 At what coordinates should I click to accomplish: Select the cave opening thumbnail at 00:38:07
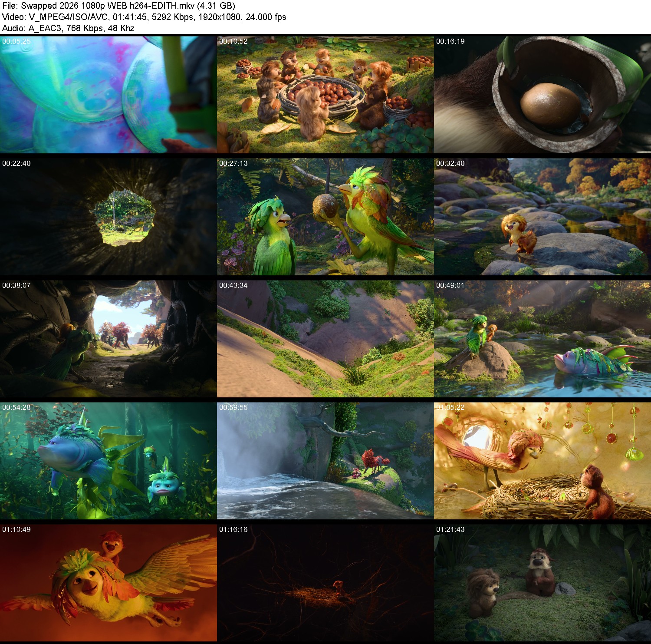click(108, 338)
